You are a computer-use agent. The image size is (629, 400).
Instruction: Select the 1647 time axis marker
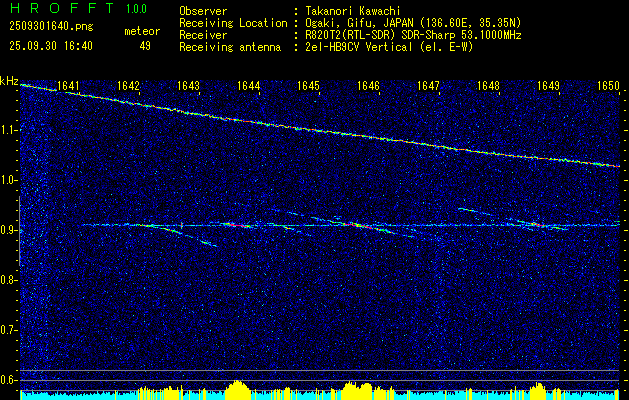428,86
